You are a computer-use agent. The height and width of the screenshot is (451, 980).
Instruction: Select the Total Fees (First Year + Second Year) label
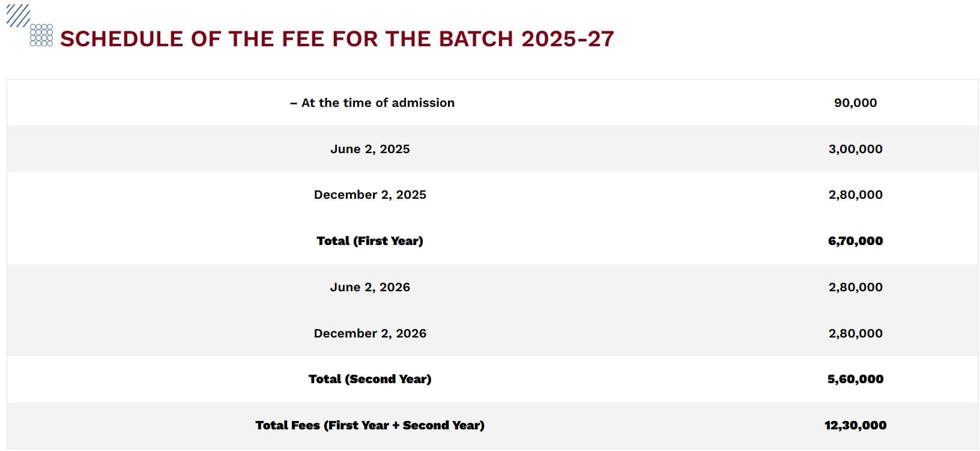pos(370,425)
